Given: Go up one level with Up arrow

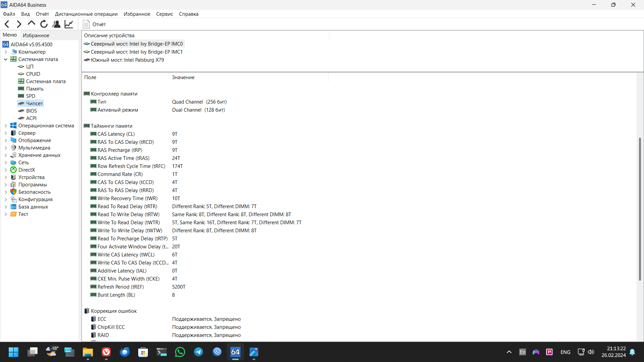Looking at the screenshot, I should click(32, 24).
